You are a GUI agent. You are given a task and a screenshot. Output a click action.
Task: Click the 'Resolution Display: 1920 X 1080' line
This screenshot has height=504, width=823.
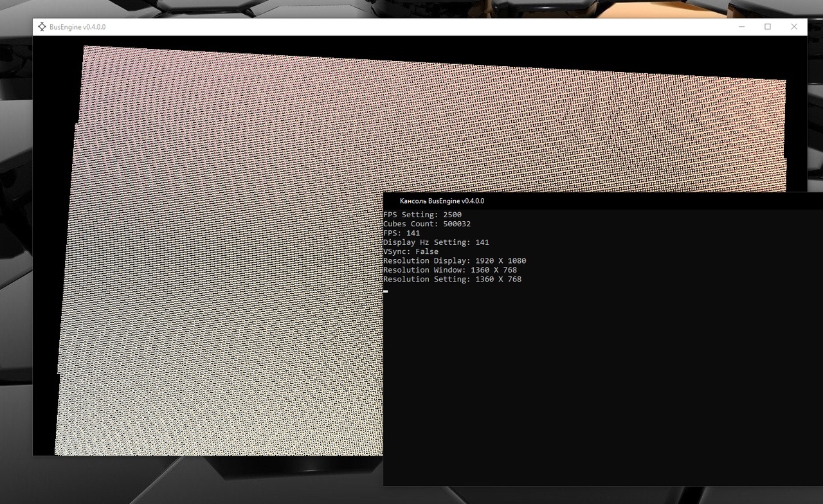tap(455, 261)
